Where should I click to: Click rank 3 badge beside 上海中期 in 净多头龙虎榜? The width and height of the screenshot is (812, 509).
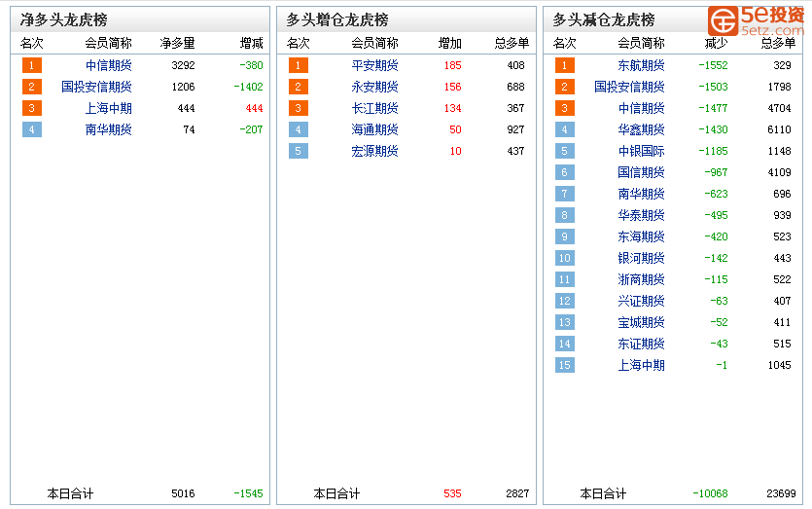coord(31,108)
